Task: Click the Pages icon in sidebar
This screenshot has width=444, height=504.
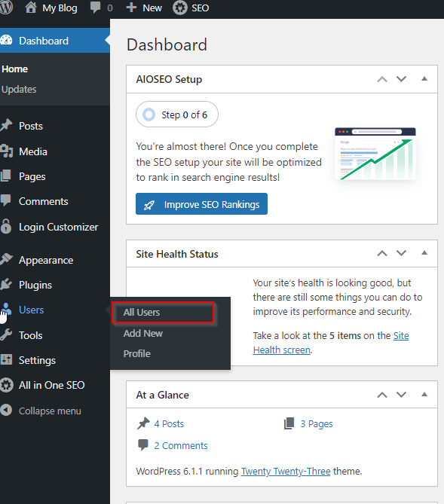Action: pos(6,176)
